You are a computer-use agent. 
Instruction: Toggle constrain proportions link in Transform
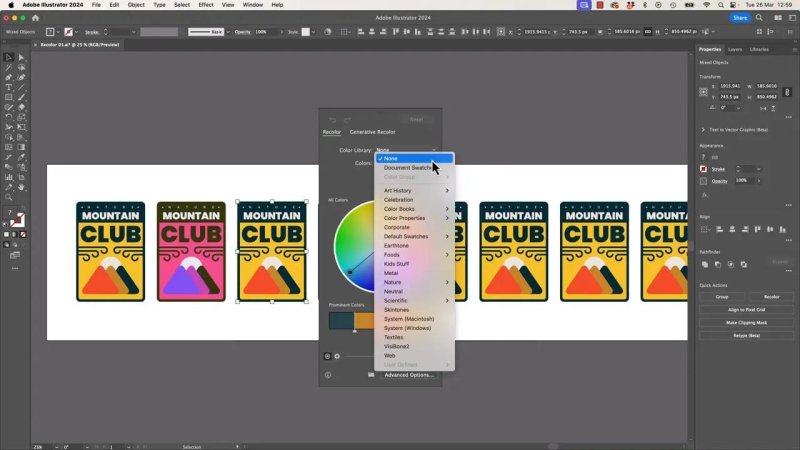click(x=787, y=92)
